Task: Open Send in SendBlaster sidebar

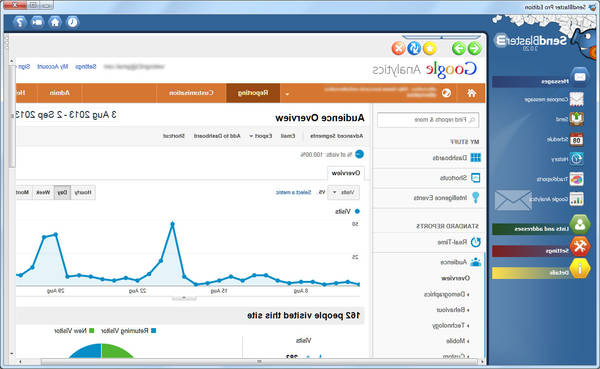Action: coord(569,119)
